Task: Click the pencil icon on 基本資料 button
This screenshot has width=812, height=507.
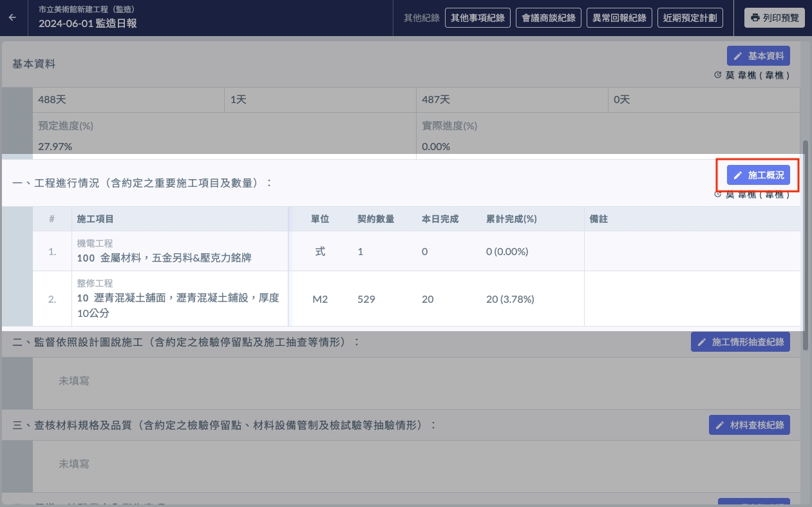Action: click(x=738, y=56)
